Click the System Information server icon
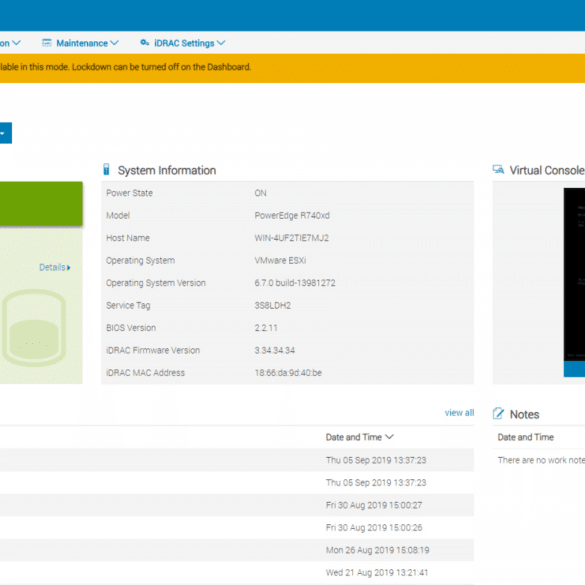The width and height of the screenshot is (585, 585). pyautogui.click(x=106, y=169)
